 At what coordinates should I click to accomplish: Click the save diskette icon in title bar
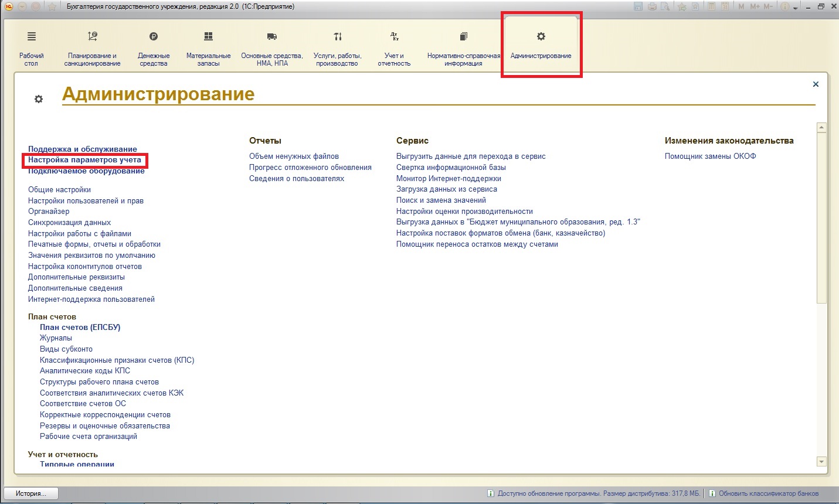point(638,6)
